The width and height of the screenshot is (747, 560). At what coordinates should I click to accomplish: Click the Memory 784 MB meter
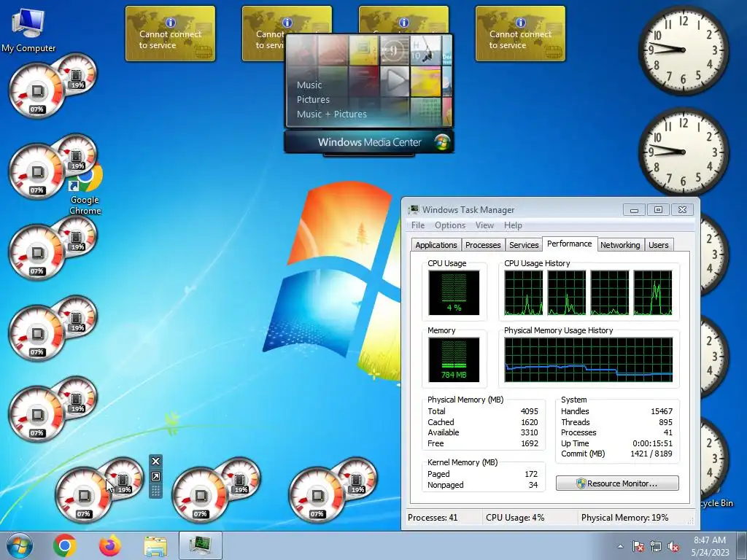click(x=454, y=359)
